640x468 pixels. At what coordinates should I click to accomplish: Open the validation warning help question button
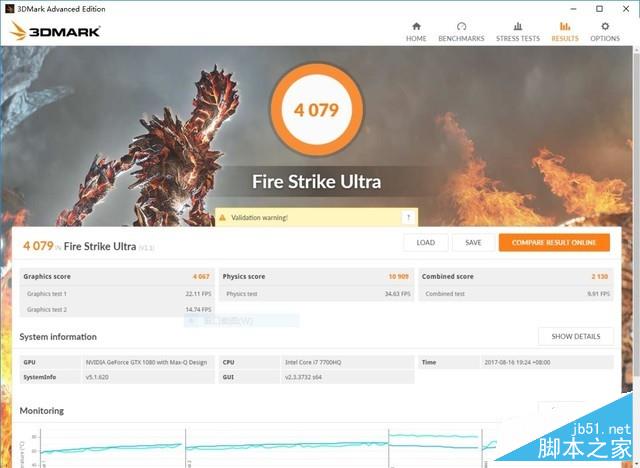(x=409, y=217)
